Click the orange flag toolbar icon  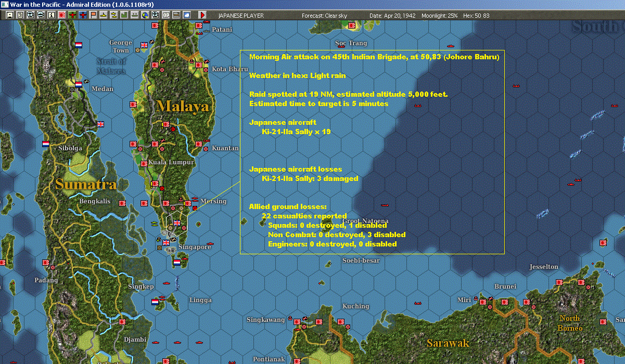[93, 16]
